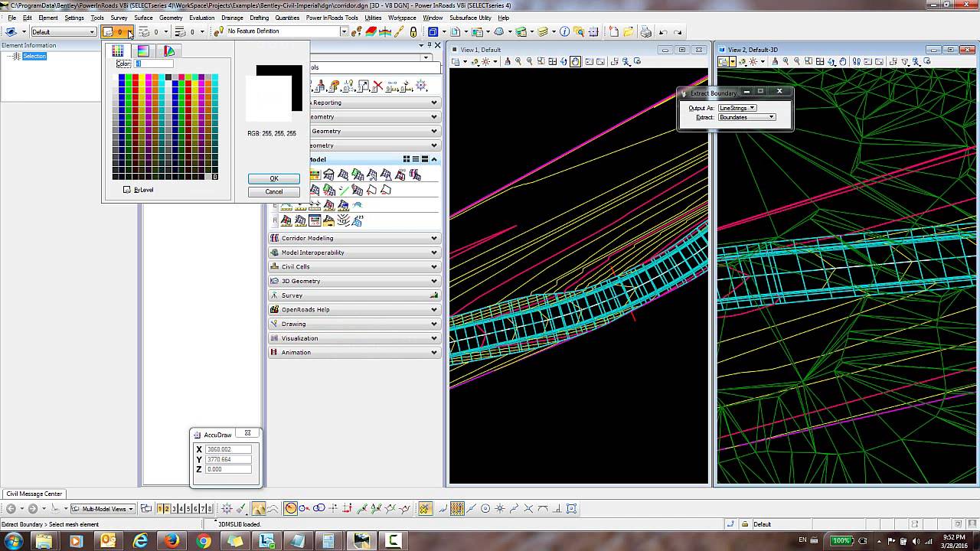Open the color book tab in color picker
Viewport: 980px width, 551px height.
[x=168, y=51]
